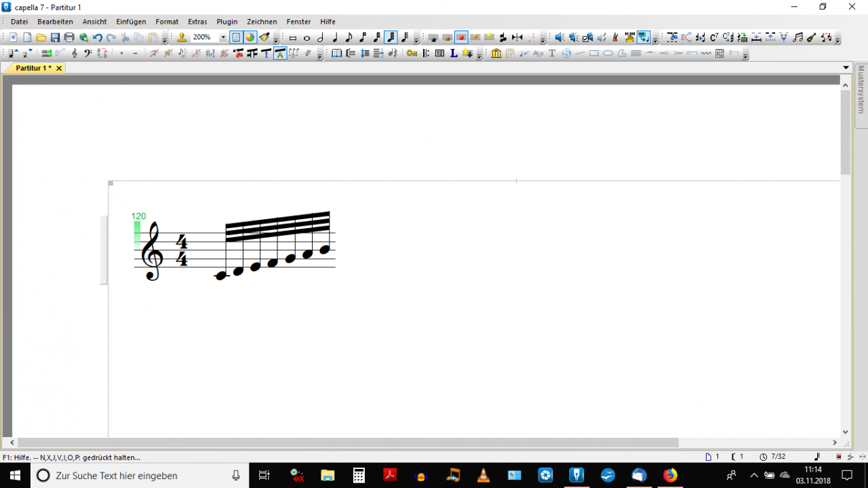Click the Windows search box in taskbar

pyautogui.click(x=139, y=475)
